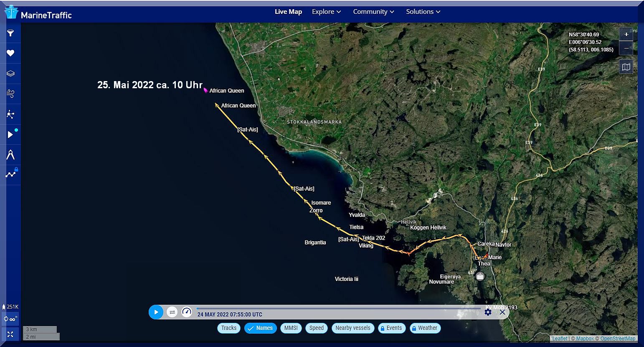Turn on the MMSI label toggle
The height and width of the screenshot is (347, 644).
[x=291, y=328]
